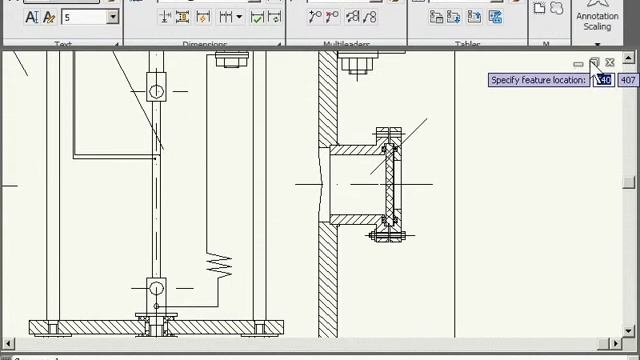Select the Add Leader tool
Viewport: 640px width, 360px height.
click(x=315, y=17)
